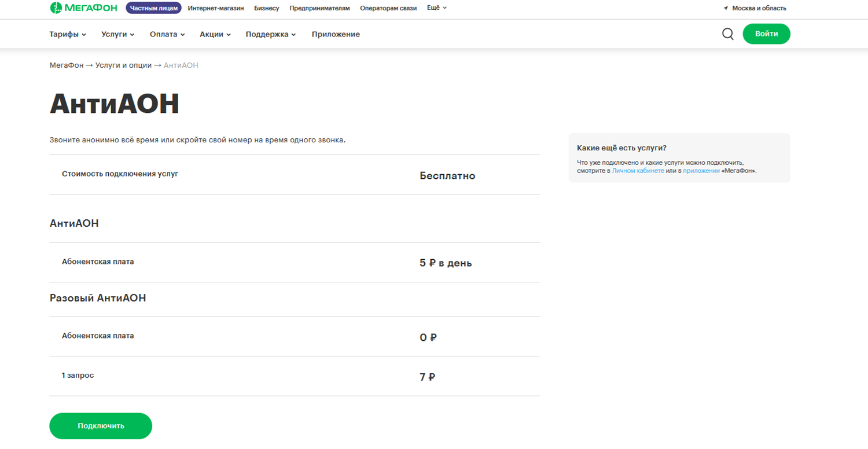This screenshot has width=868, height=449.
Task: Click Разовый АнтиАОН heading
Action: click(98, 298)
